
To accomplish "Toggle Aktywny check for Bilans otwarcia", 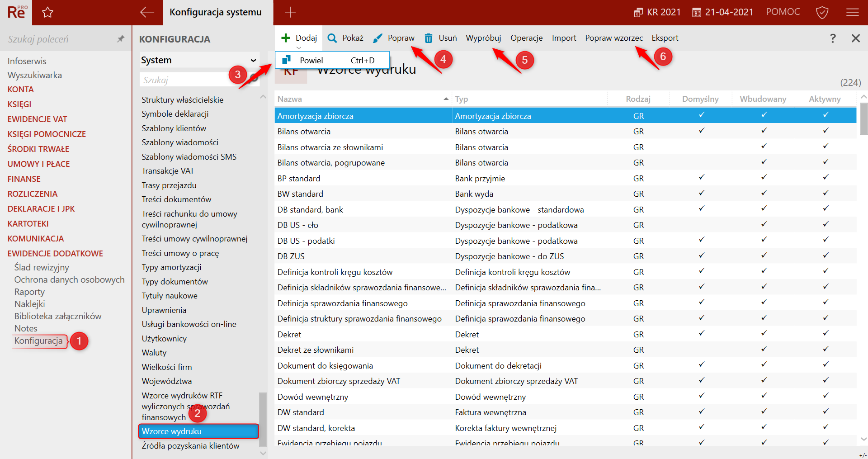I will tap(826, 131).
